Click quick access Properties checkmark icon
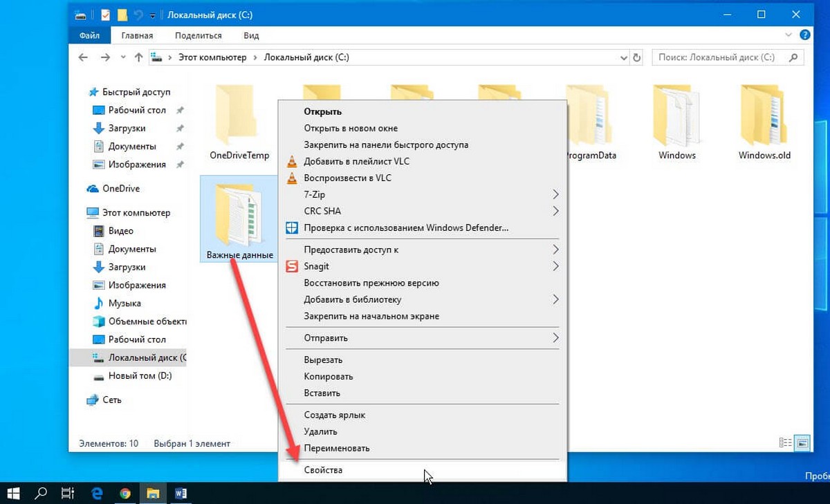Image resolution: width=830 pixels, height=504 pixels. click(x=105, y=15)
